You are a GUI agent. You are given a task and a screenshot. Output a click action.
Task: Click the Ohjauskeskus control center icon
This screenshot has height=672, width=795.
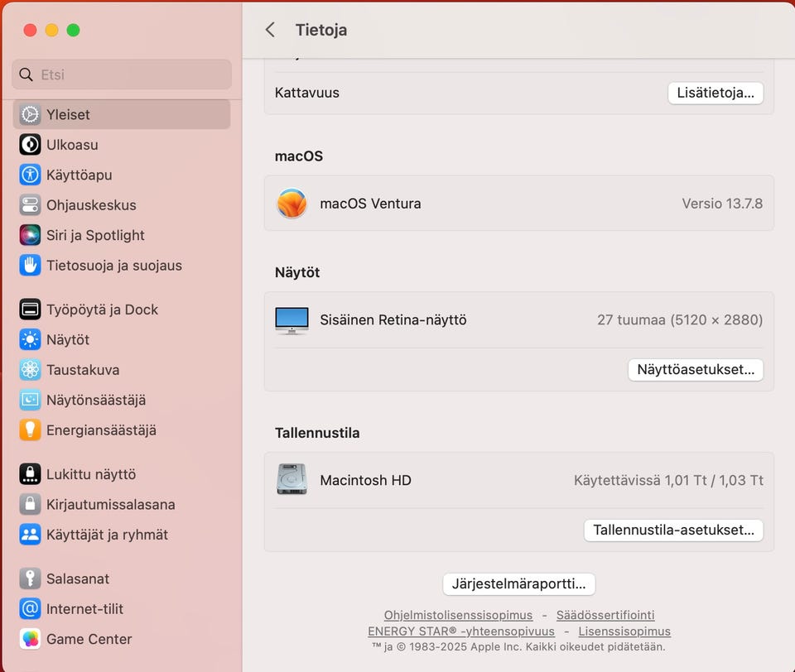pyautogui.click(x=30, y=205)
